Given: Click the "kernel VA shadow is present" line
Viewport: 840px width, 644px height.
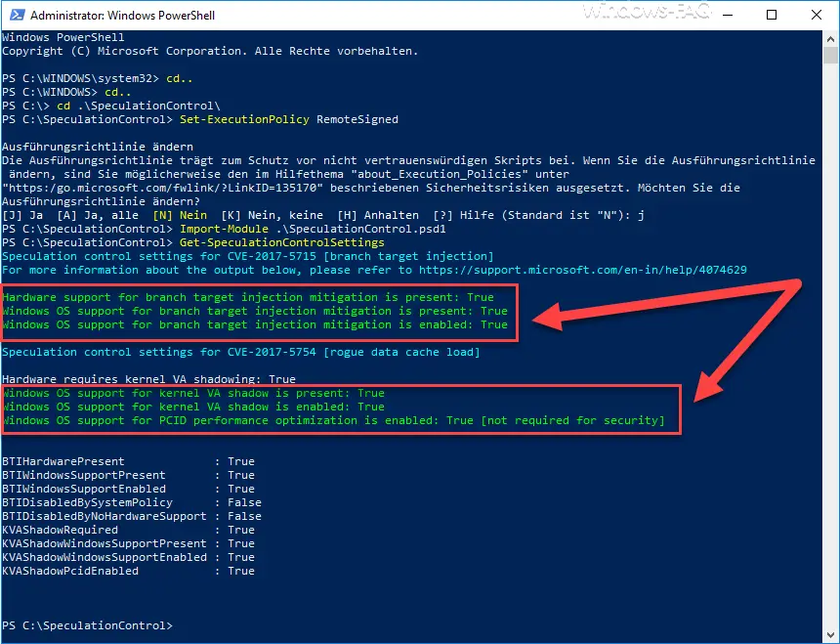Looking at the screenshot, I should 192,393.
